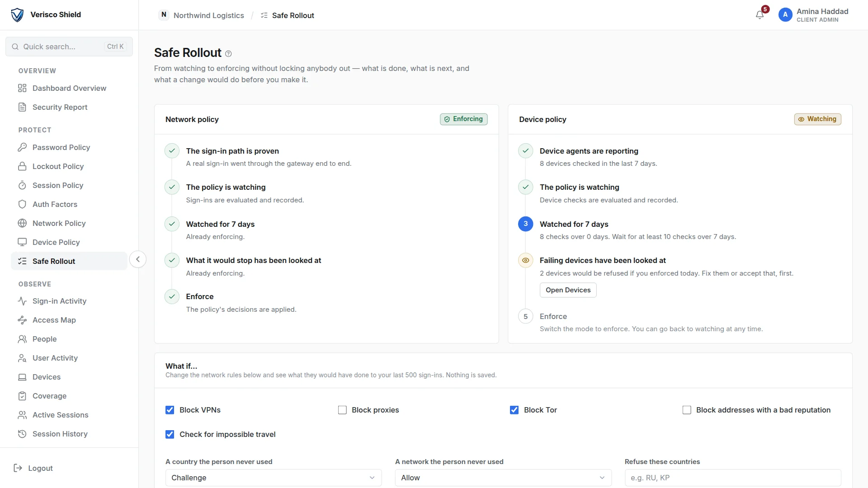
Task: Enable the Block proxies checkbox
Action: tap(342, 410)
